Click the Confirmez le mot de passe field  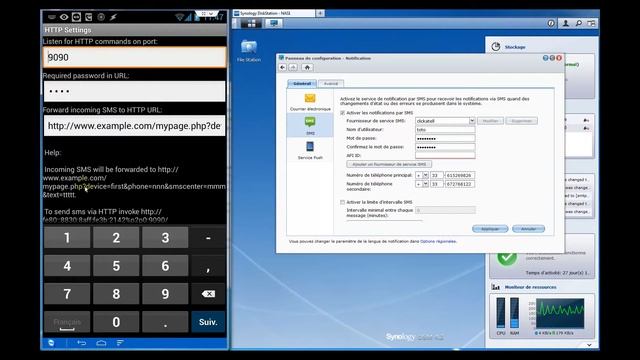(445, 147)
